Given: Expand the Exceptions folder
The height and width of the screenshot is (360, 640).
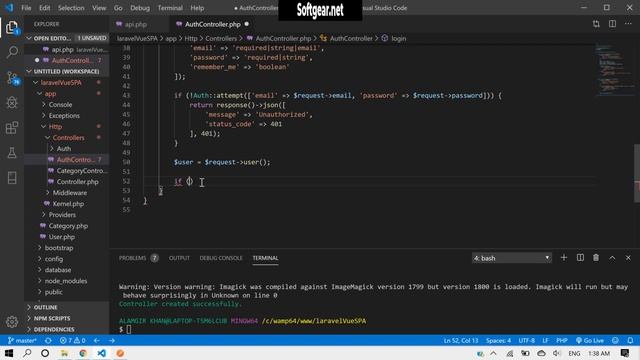Looking at the screenshot, I should click(60, 116).
